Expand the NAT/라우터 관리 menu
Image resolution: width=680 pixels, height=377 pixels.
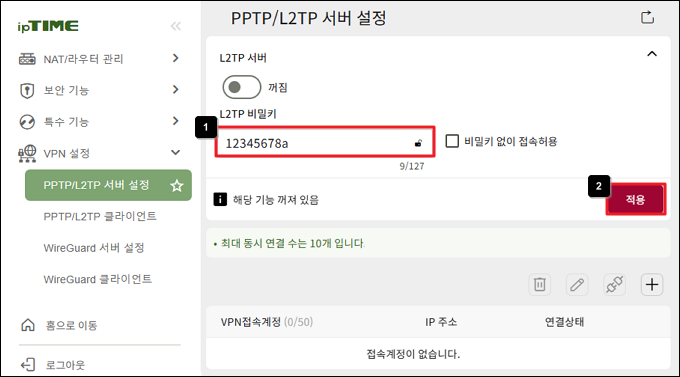pyautogui.click(x=99, y=59)
